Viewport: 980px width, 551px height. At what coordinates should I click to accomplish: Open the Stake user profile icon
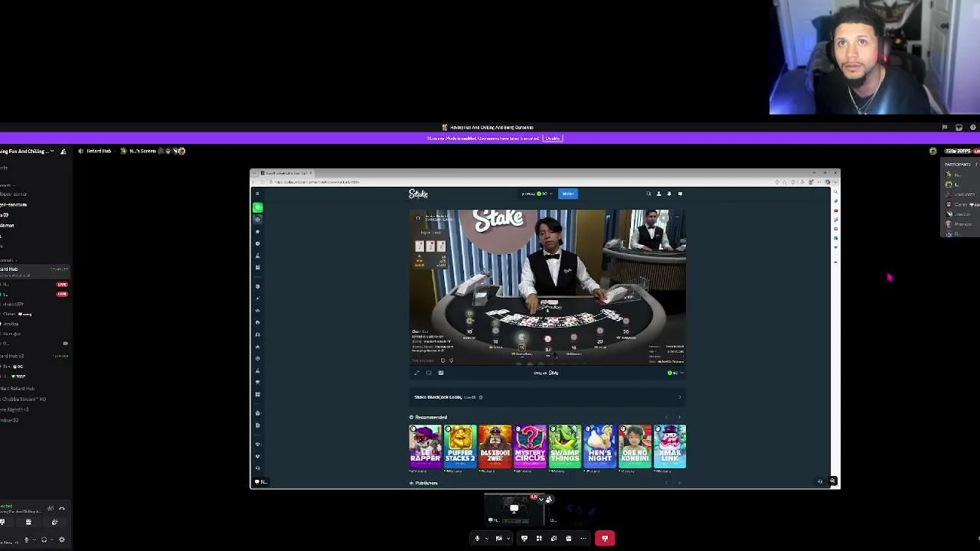click(x=658, y=194)
